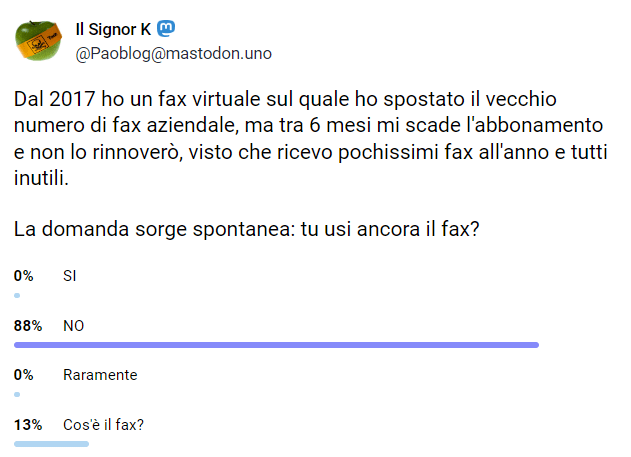631x457 pixels.
Task: Choose the Raramente poll option
Action: 100,375
